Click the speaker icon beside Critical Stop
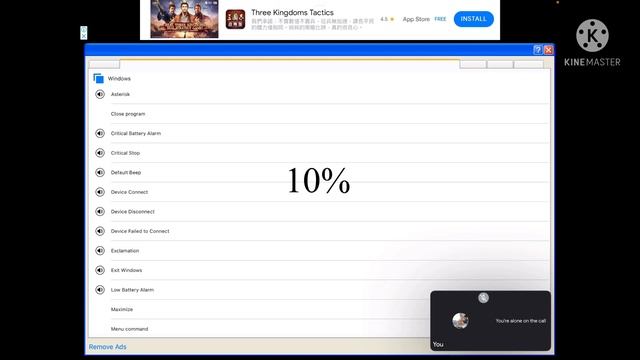 pos(100,153)
